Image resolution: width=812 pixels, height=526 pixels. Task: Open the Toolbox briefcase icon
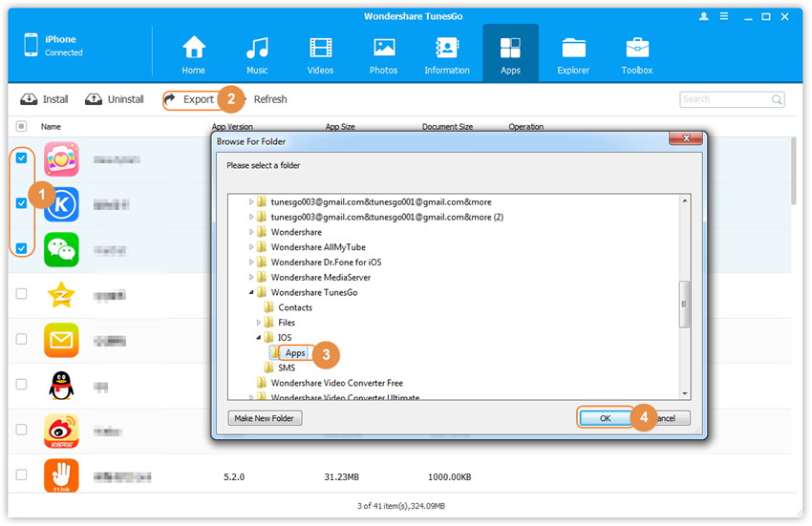(x=637, y=47)
